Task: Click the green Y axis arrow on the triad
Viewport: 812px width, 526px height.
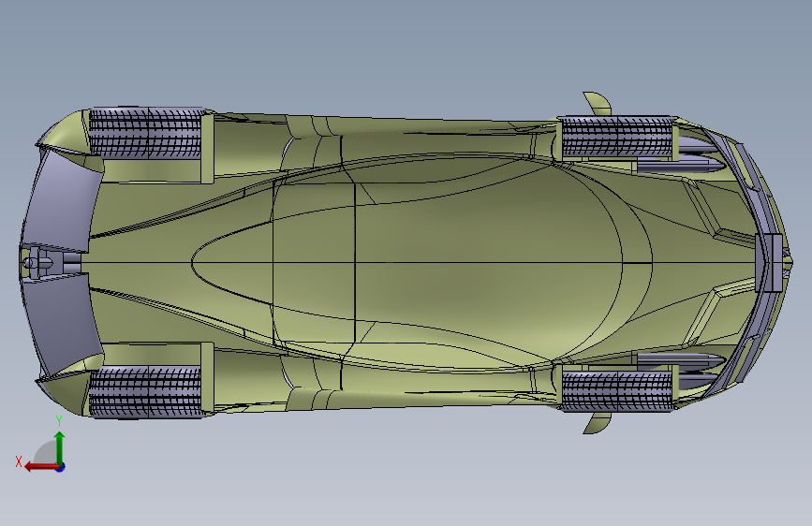Action: tap(60, 448)
